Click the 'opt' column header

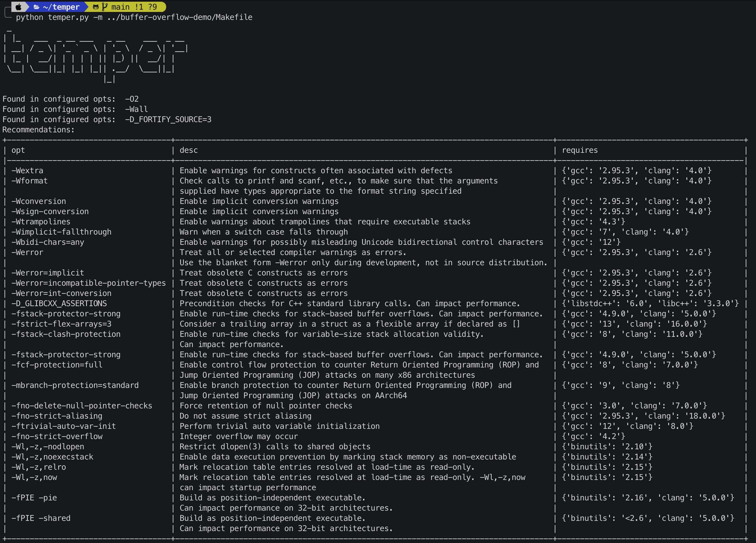(x=18, y=150)
